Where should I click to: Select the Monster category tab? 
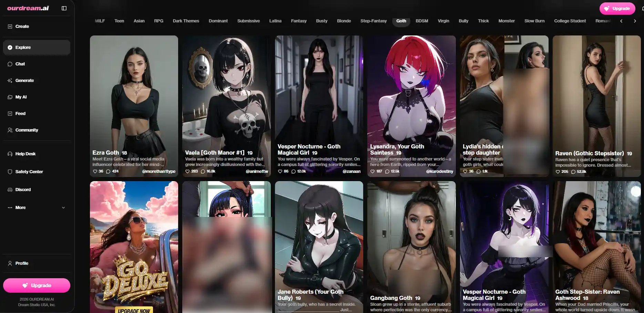[506, 21]
